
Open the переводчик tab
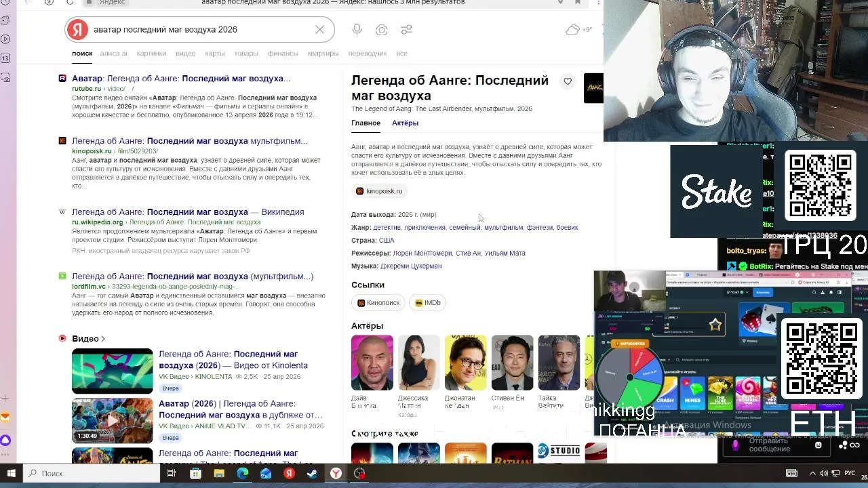367,54
